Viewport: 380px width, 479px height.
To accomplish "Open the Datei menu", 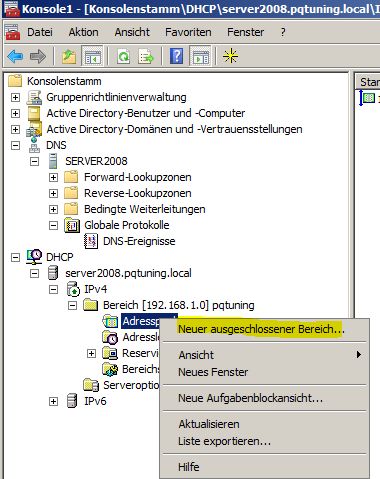I will tap(40, 32).
